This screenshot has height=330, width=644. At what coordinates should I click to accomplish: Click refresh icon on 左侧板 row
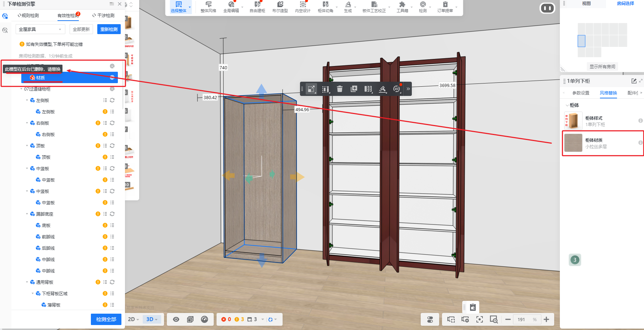coord(112,100)
